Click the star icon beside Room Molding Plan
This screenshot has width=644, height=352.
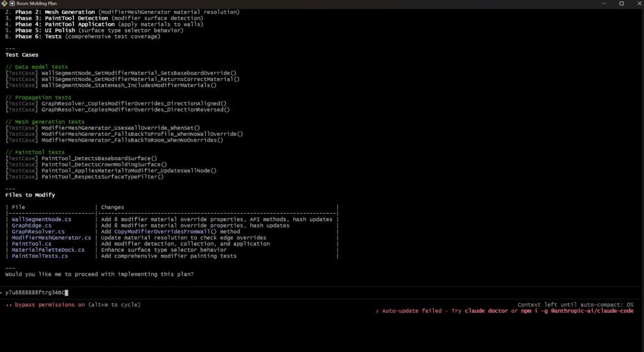pyautogui.click(x=13, y=4)
